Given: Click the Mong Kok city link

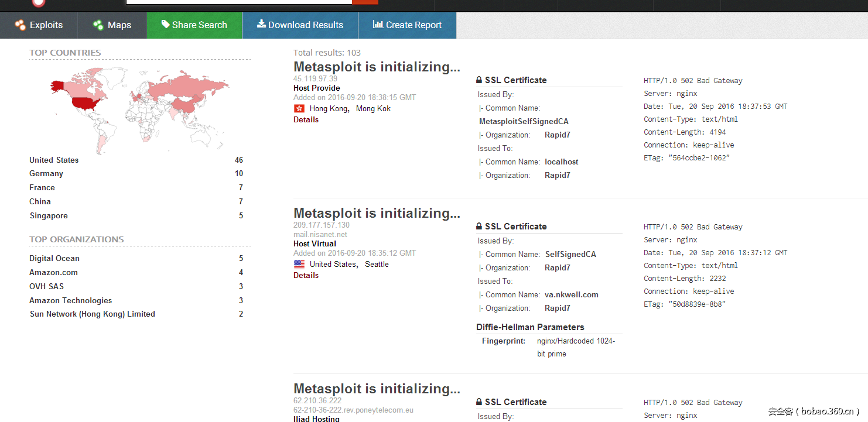Looking at the screenshot, I should pyautogui.click(x=373, y=109).
